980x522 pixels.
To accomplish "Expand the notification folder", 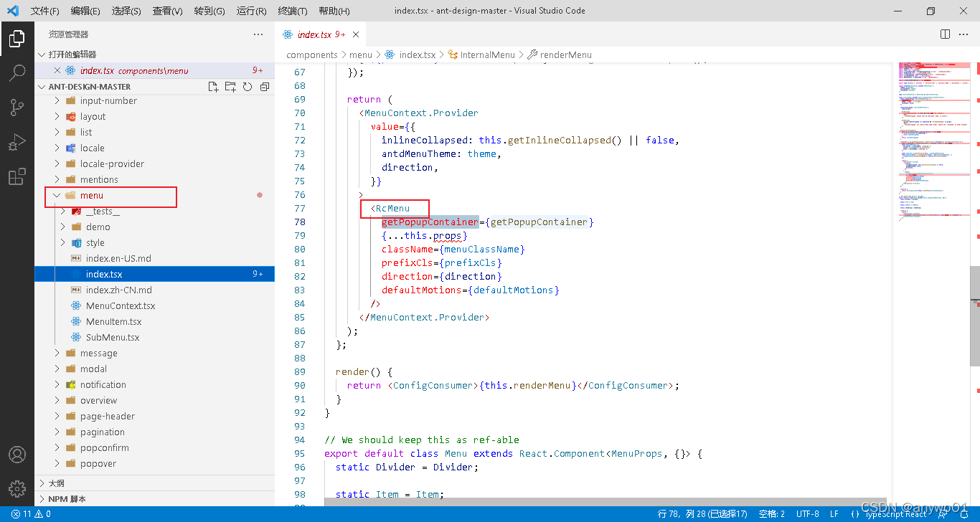I will [154, 385].
